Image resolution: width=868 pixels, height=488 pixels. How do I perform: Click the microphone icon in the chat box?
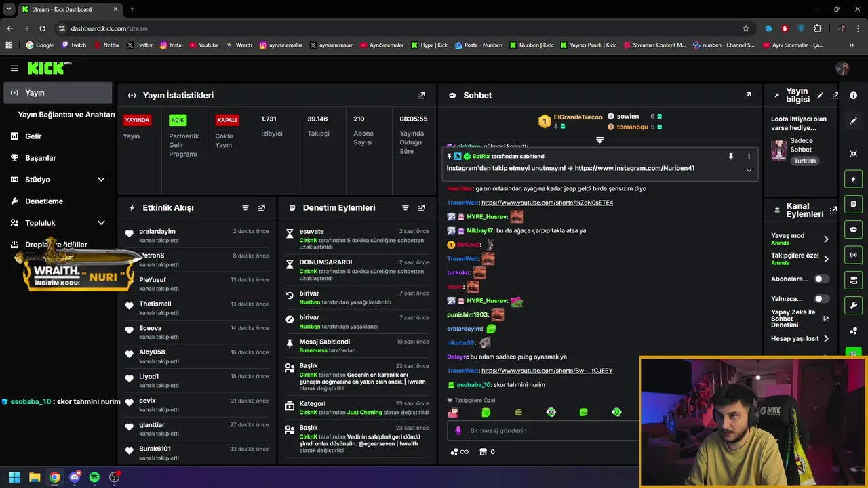point(458,430)
